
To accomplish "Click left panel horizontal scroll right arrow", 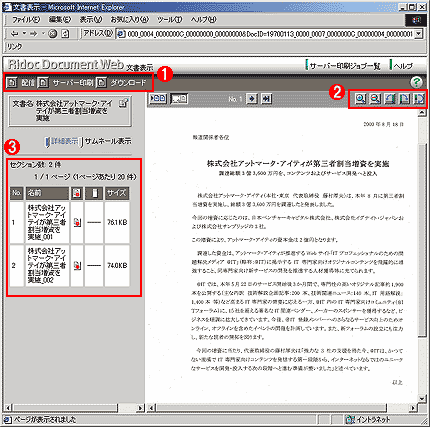I will [140, 407].
